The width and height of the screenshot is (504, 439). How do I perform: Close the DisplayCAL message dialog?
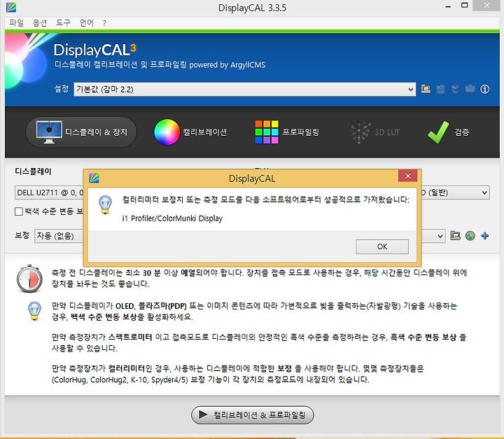click(x=407, y=176)
